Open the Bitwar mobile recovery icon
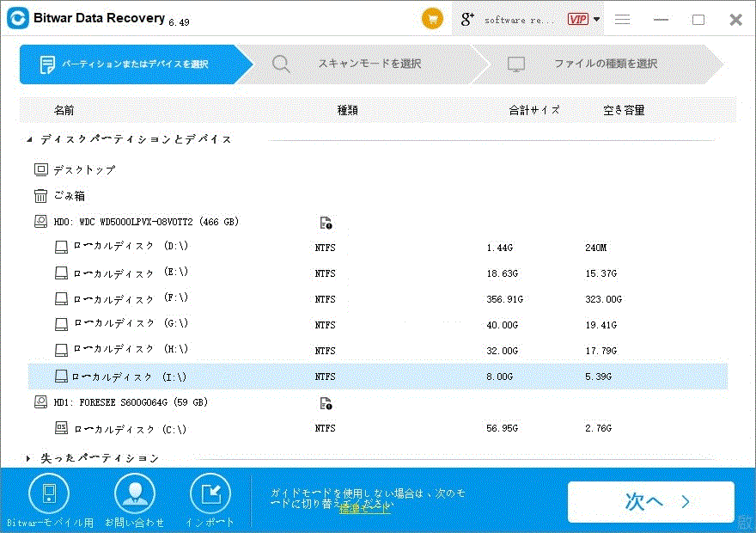The image size is (756, 533). [49, 494]
